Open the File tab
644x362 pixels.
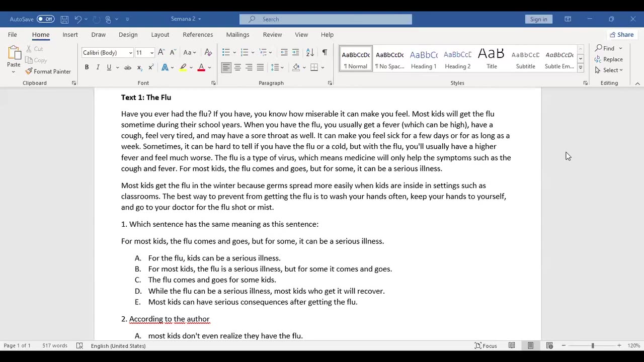(12, 35)
